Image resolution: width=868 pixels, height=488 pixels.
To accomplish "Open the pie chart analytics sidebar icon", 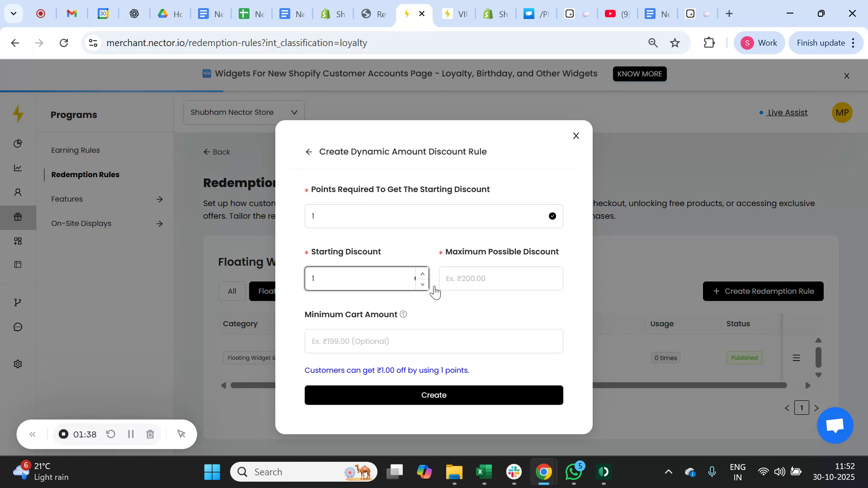I will coord(18,143).
